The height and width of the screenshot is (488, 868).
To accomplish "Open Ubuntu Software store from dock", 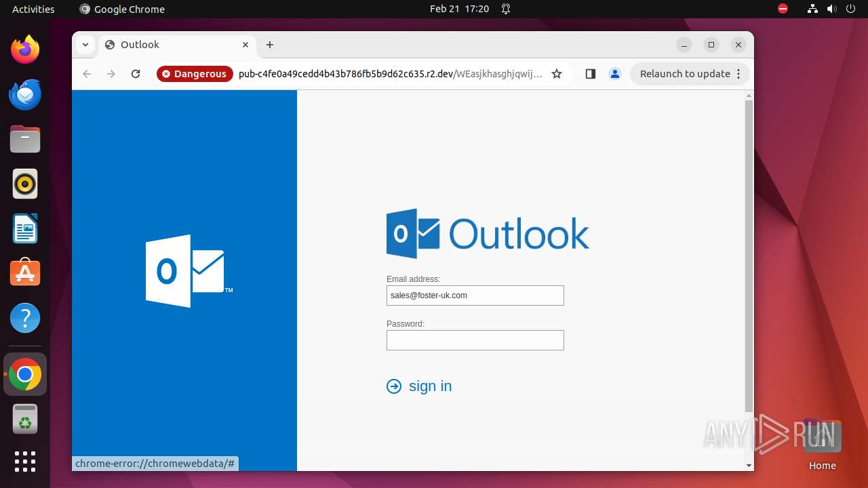I will point(25,272).
